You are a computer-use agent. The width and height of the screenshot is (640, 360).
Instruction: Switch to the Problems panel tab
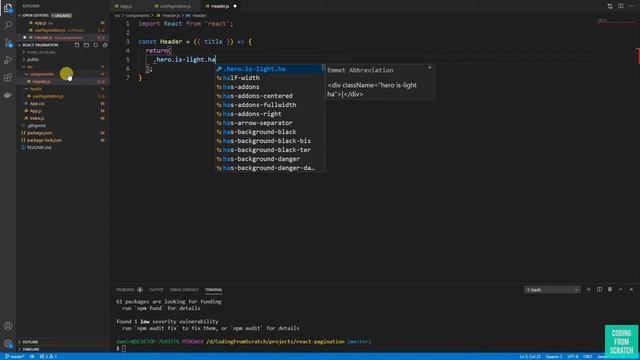(125, 290)
